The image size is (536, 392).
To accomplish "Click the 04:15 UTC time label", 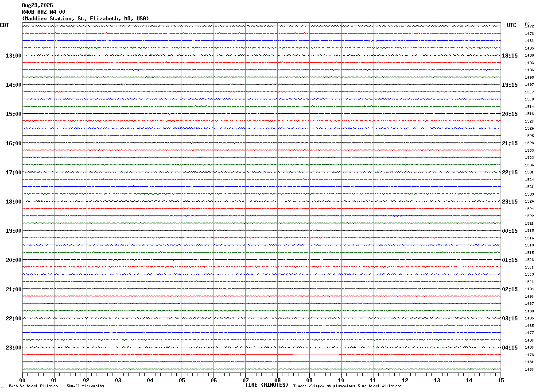I will click(509, 348).
